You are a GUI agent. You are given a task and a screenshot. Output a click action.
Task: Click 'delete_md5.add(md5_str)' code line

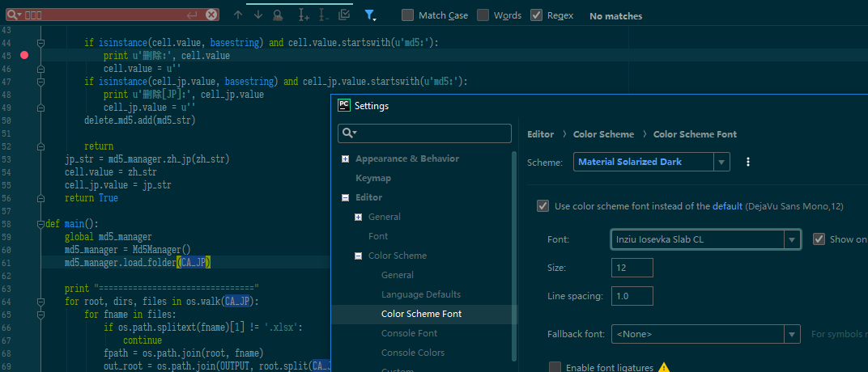coord(139,120)
